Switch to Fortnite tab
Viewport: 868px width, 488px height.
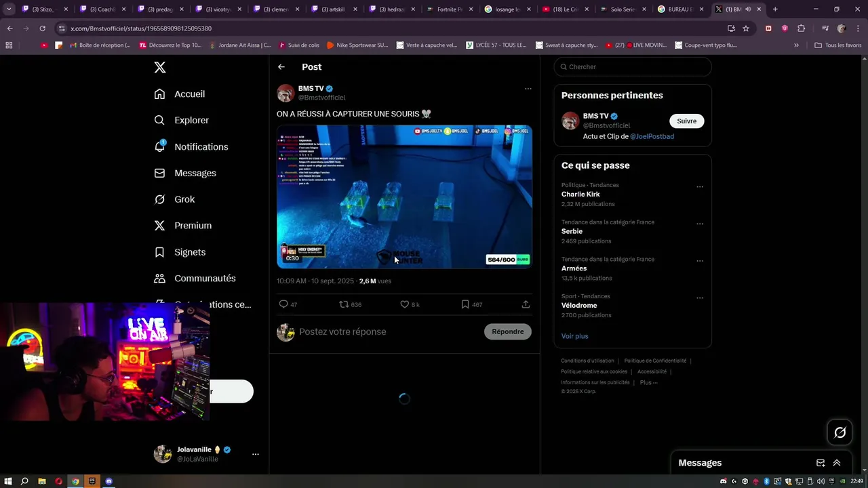[x=450, y=9]
